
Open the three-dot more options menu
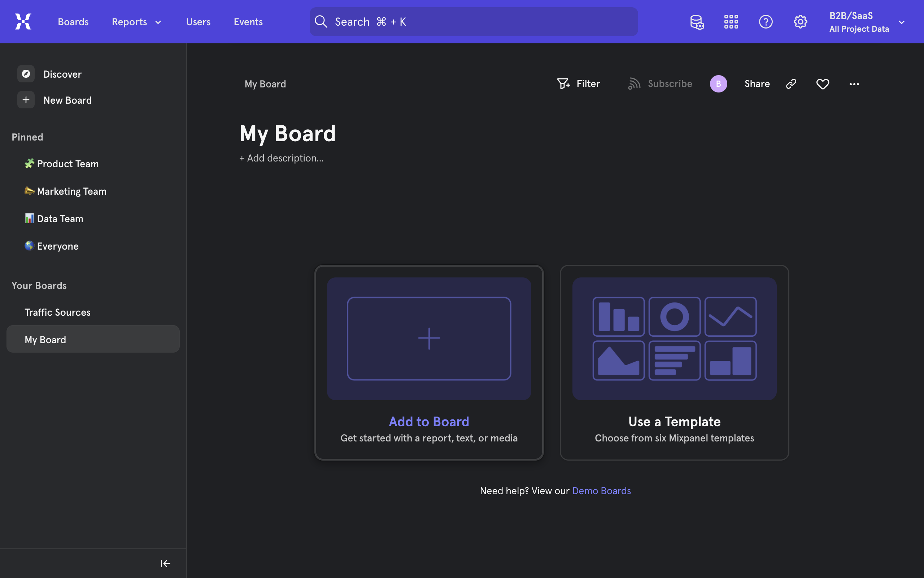854,84
